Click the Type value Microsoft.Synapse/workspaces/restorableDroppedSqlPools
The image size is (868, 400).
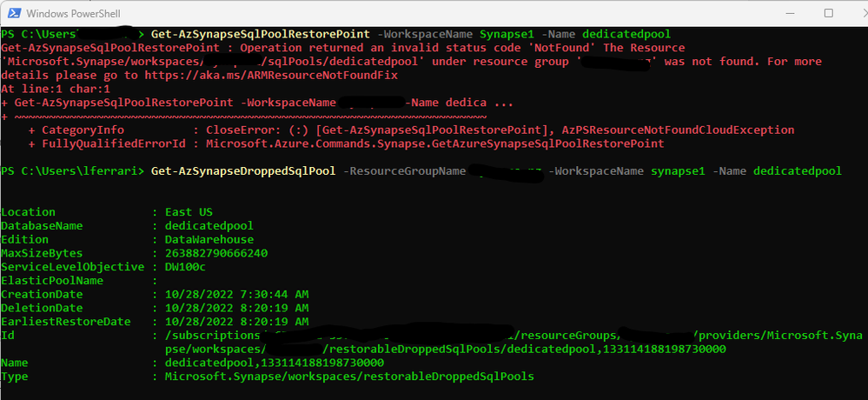pyautogui.click(x=349, y=377)
